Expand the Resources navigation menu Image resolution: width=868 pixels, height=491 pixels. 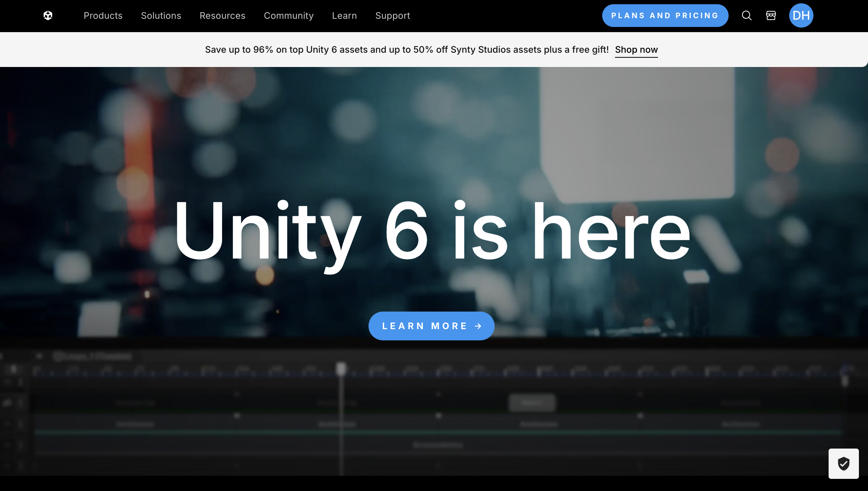pos(222,15)
